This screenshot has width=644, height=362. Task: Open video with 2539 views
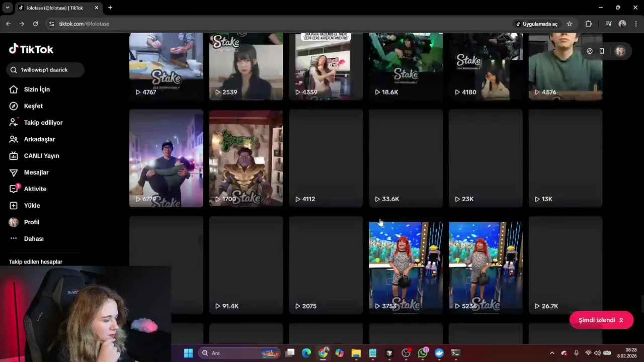[x=246, y=66]
